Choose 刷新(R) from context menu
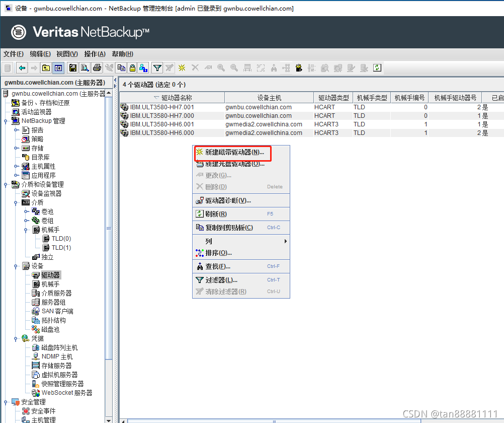The height and width of the screenshot is (423, 504). 241,214
